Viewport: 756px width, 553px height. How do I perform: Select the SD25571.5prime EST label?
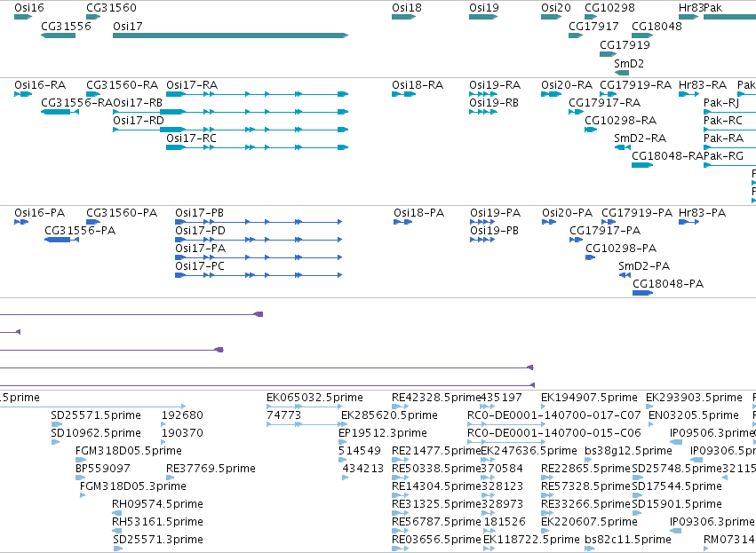[x=96, y=415]
